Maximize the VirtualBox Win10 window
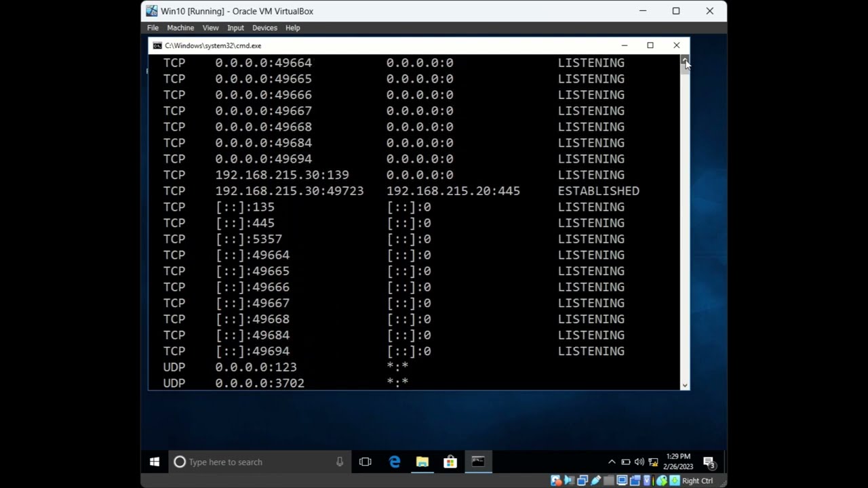The image size is (868, 488). point(676,11)
